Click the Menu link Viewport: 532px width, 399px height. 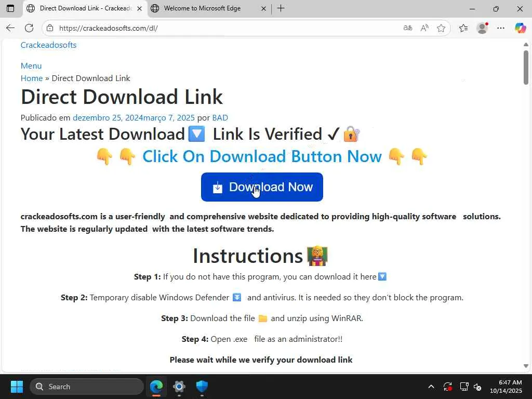[31, 65]
